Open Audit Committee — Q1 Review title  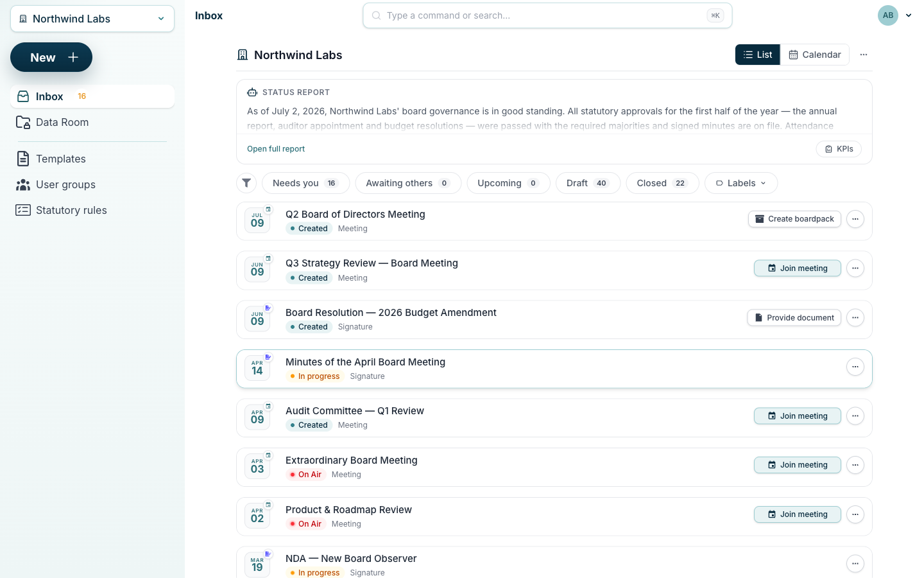click(355, 411)
